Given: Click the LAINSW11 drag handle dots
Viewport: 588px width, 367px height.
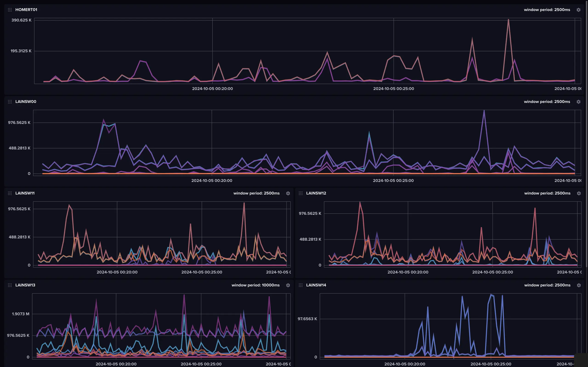Looking at the screenshot, I should coord(10,193).
